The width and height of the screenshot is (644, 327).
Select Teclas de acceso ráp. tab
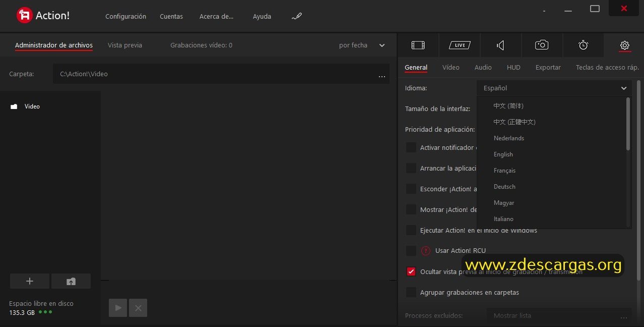click(607, 68)
